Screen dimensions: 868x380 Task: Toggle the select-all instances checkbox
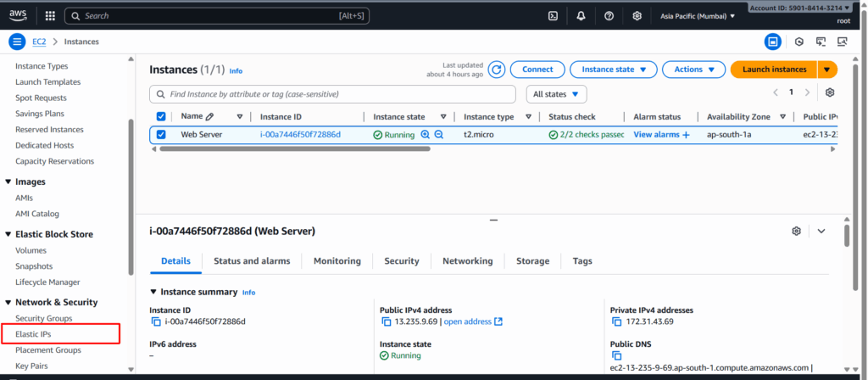tap(161, 116)
